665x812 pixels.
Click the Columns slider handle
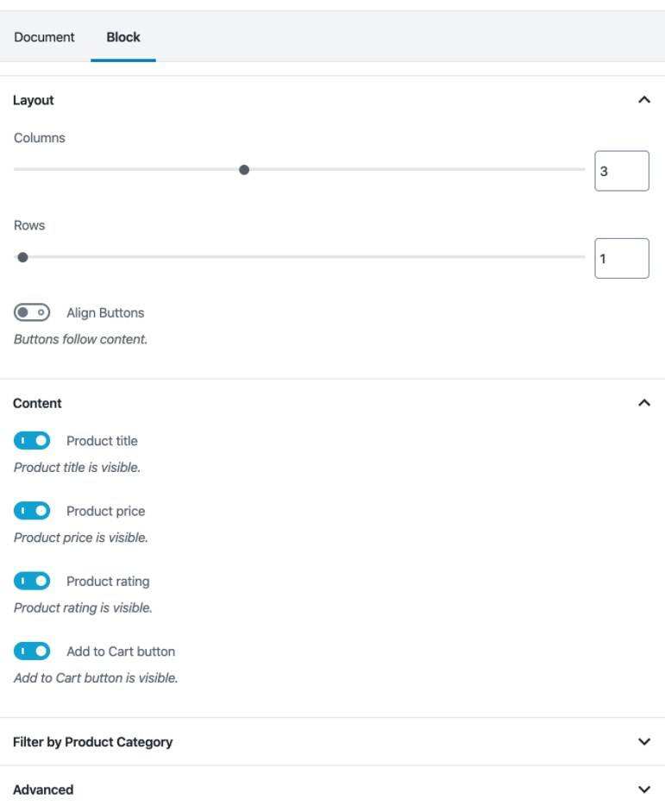[x=244, y=170]
